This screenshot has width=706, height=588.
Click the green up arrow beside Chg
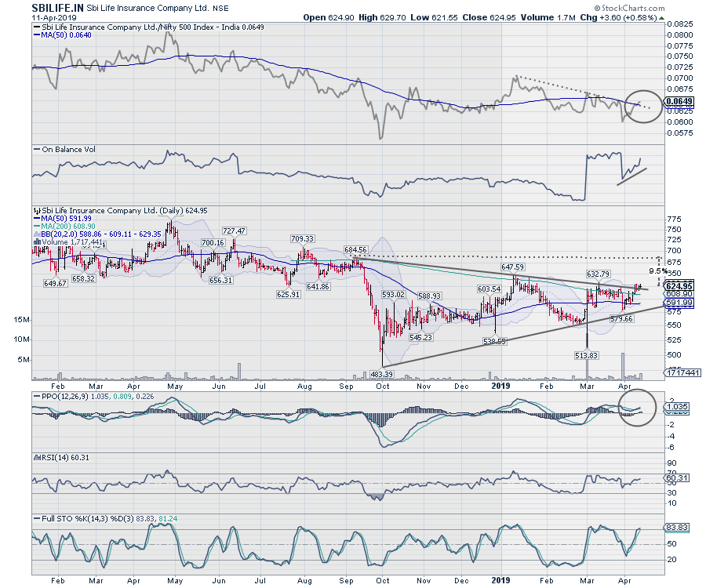click(x=661, y=18)
